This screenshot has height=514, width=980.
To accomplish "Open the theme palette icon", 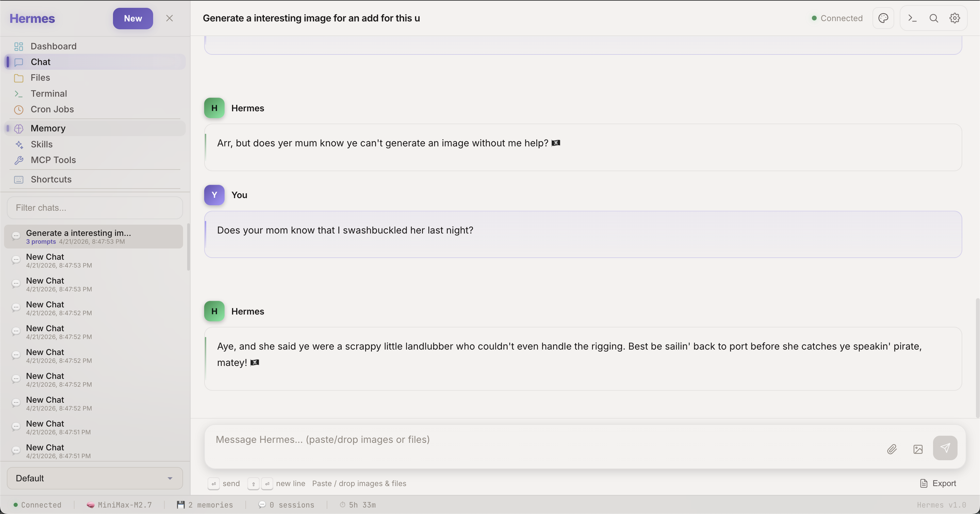I will [x=883, y=18].
